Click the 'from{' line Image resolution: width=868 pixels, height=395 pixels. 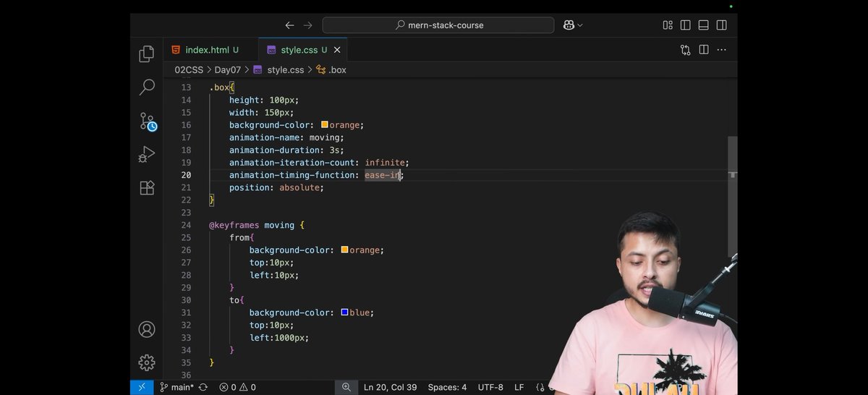pyautogui.click(x=242, y=237)
